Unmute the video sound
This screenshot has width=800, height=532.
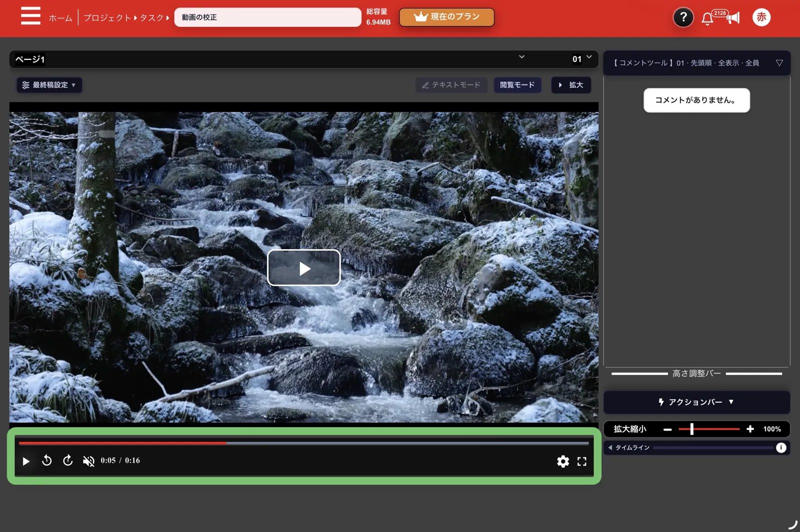coord(88,461)
